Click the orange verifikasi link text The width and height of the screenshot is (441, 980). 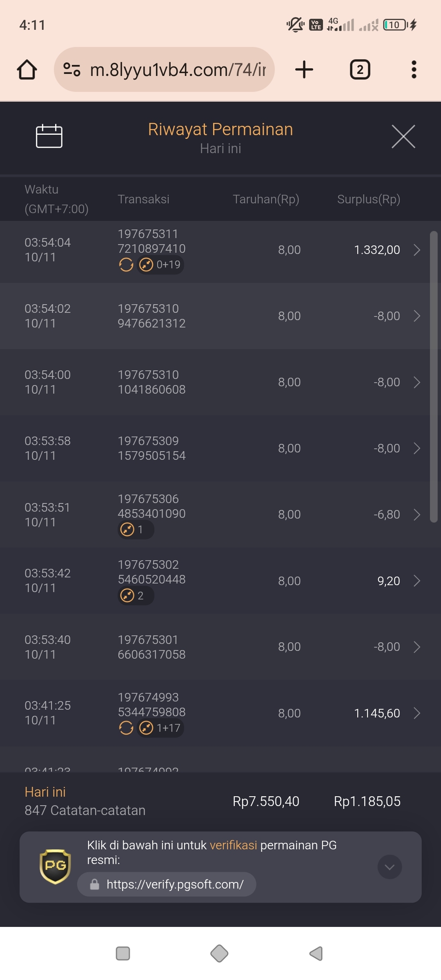(x=233, y=845)
